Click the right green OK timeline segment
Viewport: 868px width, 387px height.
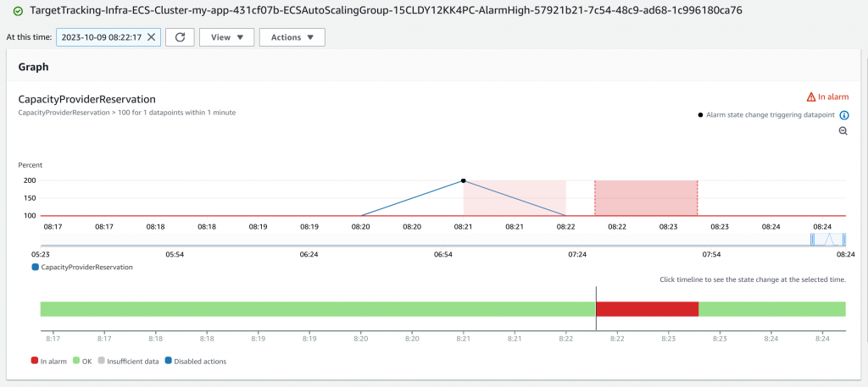(x=772, y=309)
